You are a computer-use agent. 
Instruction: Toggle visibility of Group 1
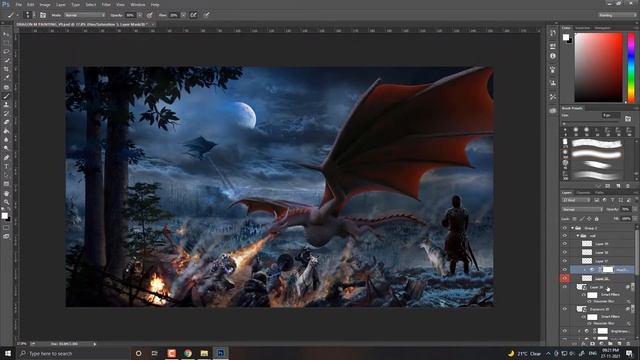[x=565, y=228]
